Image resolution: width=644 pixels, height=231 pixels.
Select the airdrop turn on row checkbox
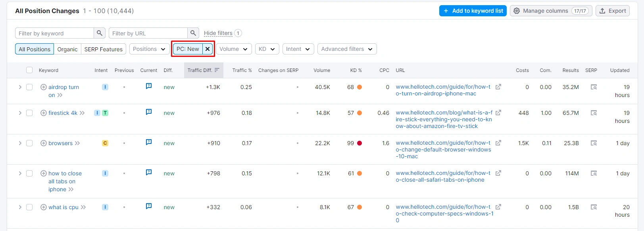(x=29, y=87)
